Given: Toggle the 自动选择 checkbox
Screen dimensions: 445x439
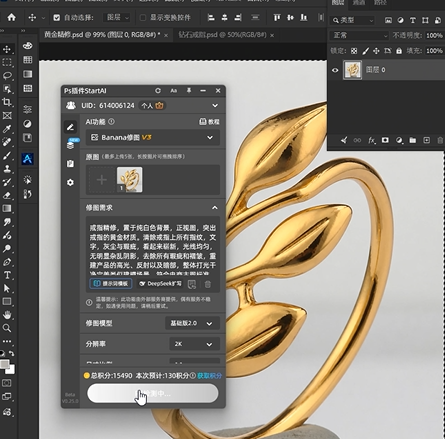Looking at the screenshot, I should tap(57, 18).
